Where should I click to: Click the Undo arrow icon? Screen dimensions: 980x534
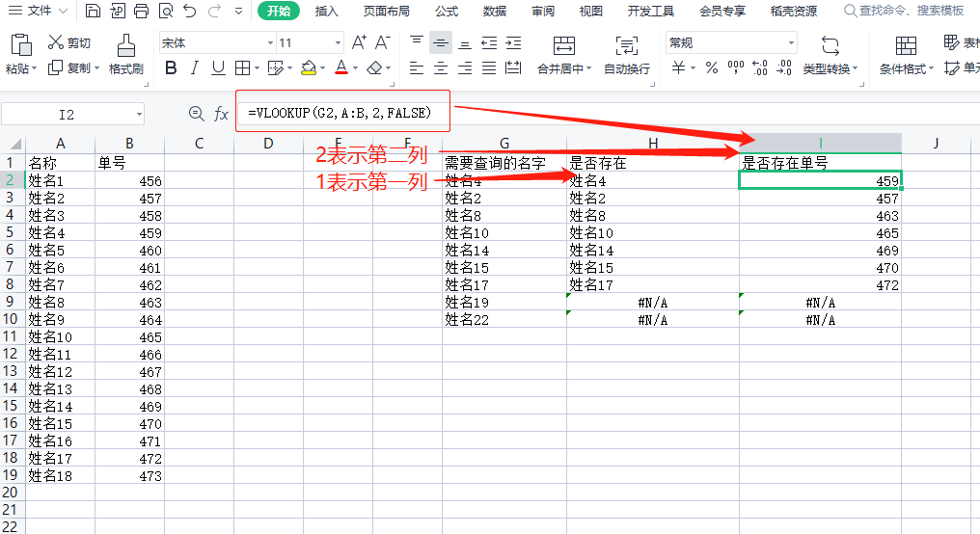tap(190, 12)
